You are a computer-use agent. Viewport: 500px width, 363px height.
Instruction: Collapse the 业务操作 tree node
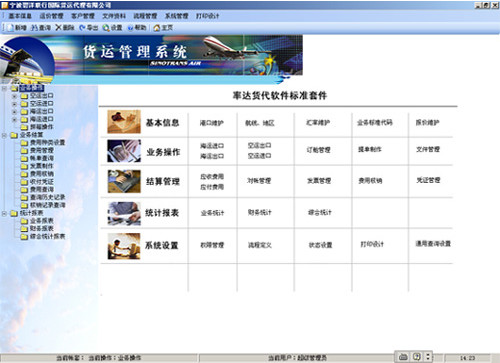[x=4, y=88]
